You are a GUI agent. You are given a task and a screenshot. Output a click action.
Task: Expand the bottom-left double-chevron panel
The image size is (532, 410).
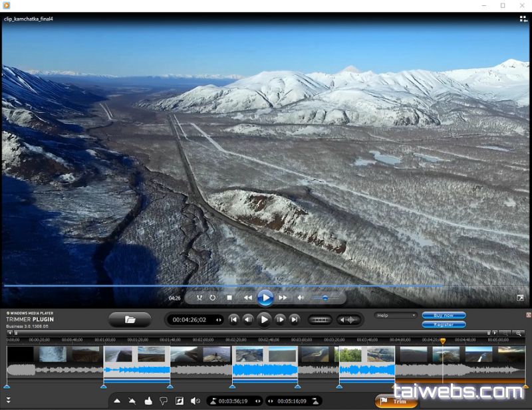(8, 400)
